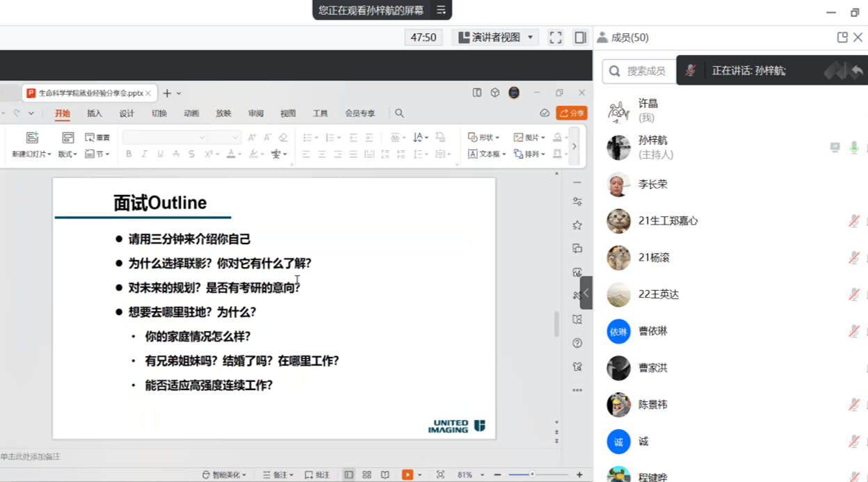Select member 李长荣 in the list
This screenshot has height=482, width=868.
point(652,184)
